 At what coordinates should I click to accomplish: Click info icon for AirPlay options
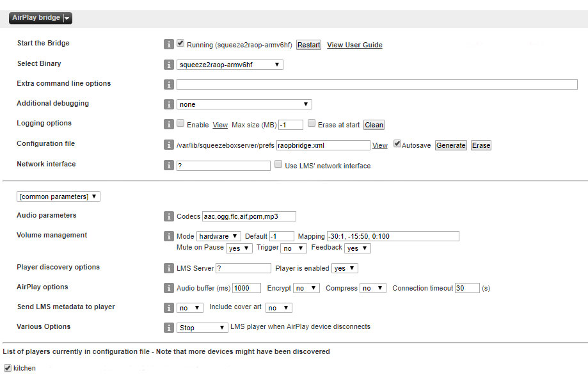coord(169,288)
